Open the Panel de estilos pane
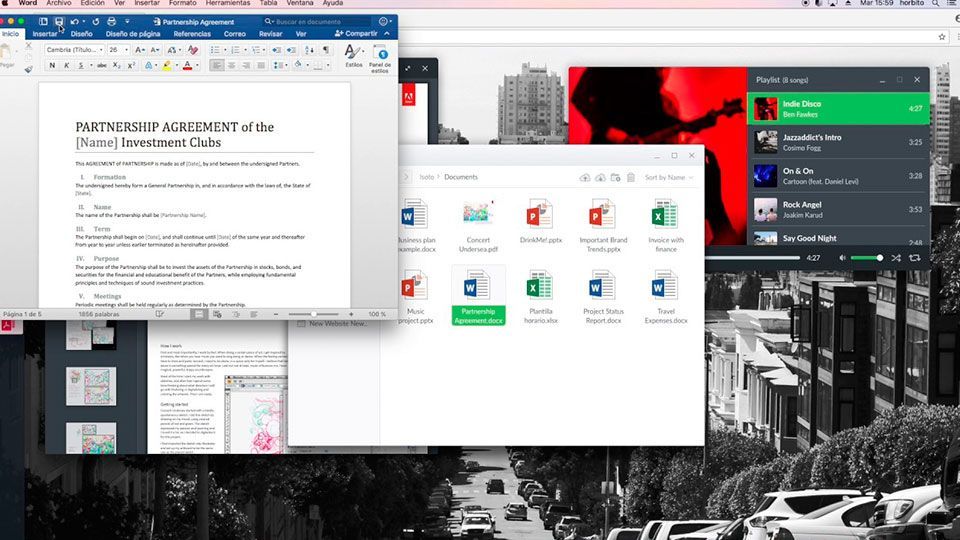This screenshot has height=540, width=960. (x=380, y=59)
